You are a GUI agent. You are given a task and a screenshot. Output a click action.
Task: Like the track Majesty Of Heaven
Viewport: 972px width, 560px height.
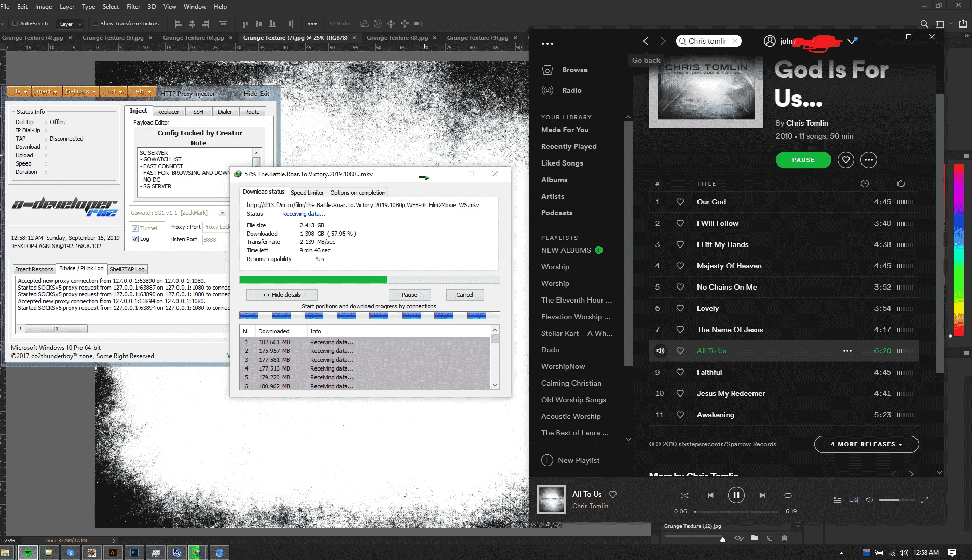(x=680, y=266)
